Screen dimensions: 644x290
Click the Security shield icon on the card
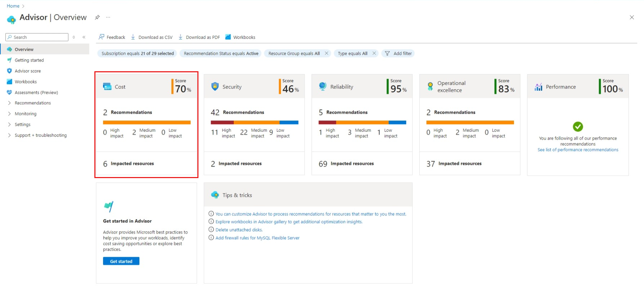click(x=215, y=86)
